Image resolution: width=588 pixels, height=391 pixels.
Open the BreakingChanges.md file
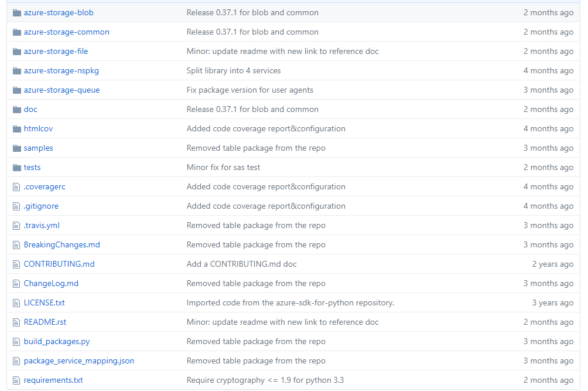[61, 244]
